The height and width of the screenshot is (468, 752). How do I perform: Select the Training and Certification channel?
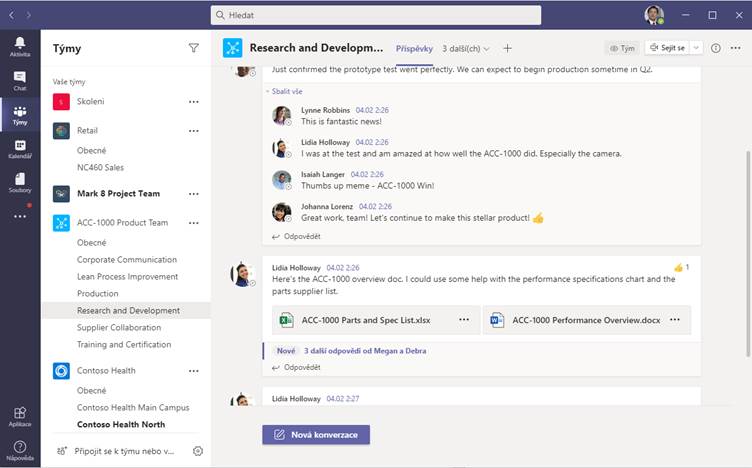coord(126,344)
